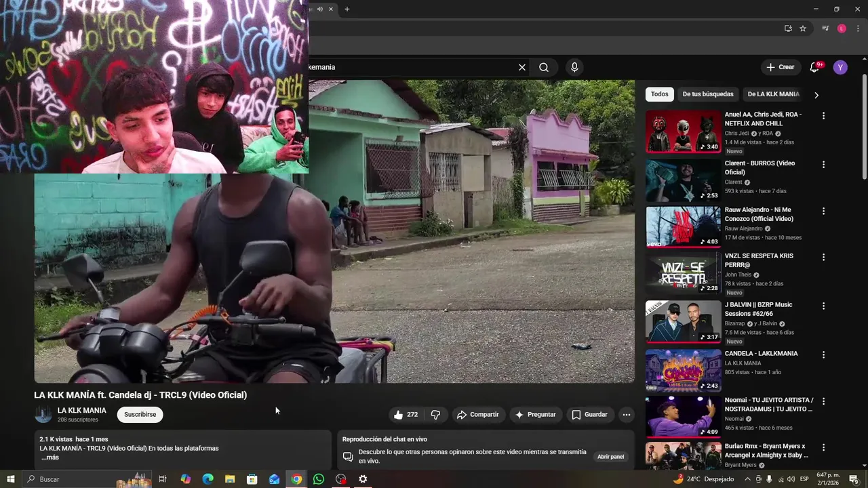Image resolution: width=868 pixels, height=488 pixels.
Task: Show hidden tray icons chevron
Action: point(747,479)
